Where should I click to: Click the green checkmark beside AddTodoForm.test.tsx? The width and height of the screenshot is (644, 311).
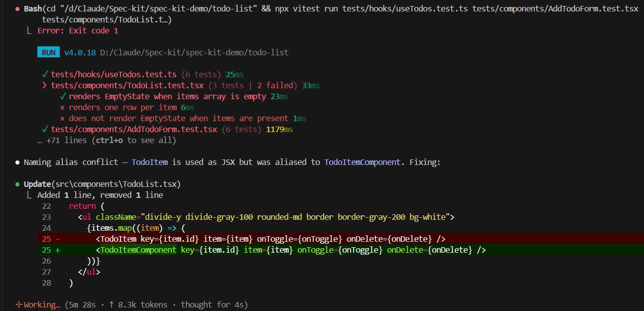(45, 129)
